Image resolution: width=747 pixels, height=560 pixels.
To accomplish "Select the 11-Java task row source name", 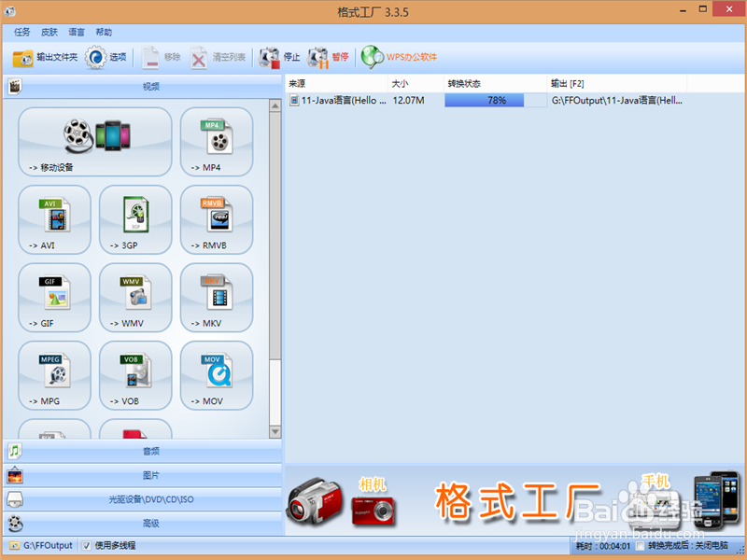I will click(x=344, y=101).
